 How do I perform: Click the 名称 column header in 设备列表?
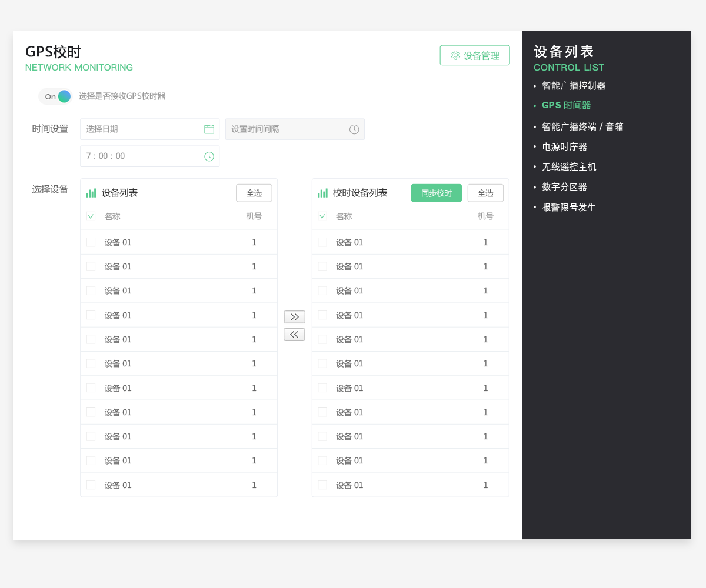pyautogui.click(x=112, y=216)
